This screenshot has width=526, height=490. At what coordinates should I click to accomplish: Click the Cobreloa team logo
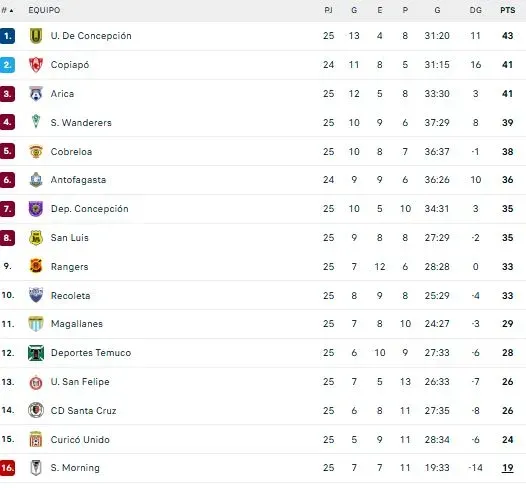click(x=36, y=151)
